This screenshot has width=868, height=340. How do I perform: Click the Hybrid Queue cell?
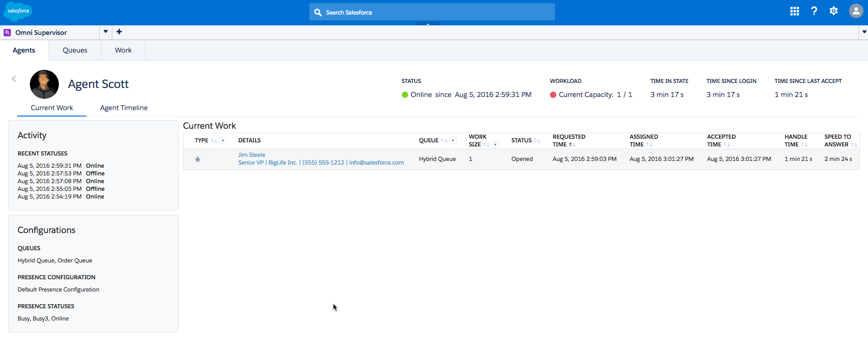pyautogui.click(x=437, y=159)
